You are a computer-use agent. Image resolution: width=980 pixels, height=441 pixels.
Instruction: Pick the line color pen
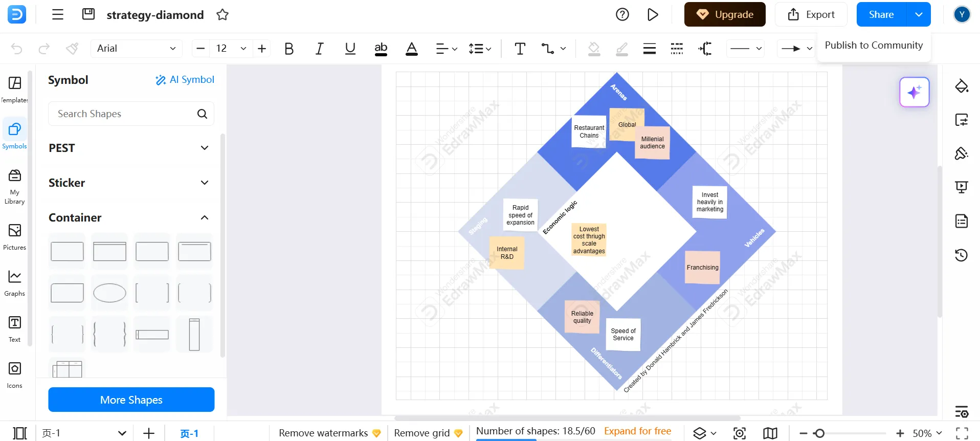click(x=622, y=49)
